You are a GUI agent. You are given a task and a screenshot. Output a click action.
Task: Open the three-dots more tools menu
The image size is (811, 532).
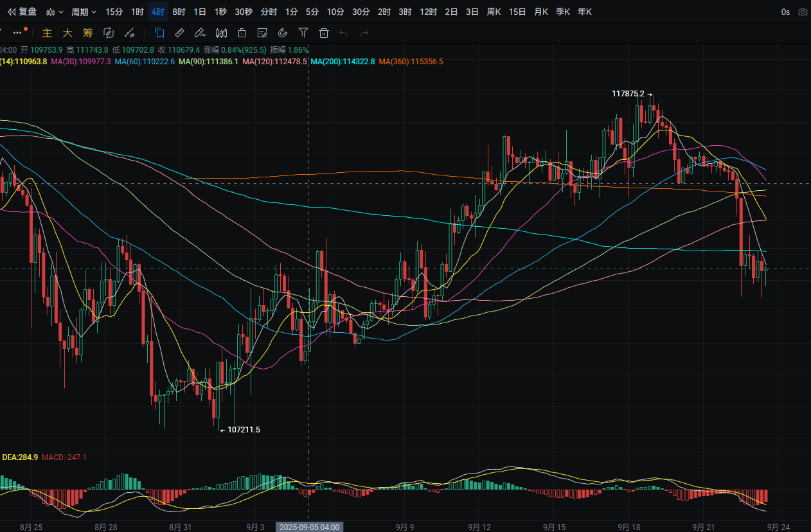click(18, 32)
